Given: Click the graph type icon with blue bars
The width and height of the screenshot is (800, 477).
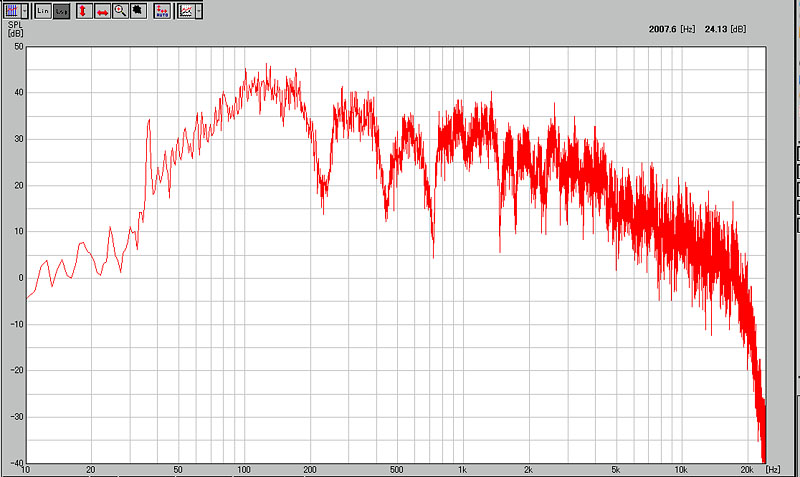Looking at the screenshot, I should click(11, 11).
